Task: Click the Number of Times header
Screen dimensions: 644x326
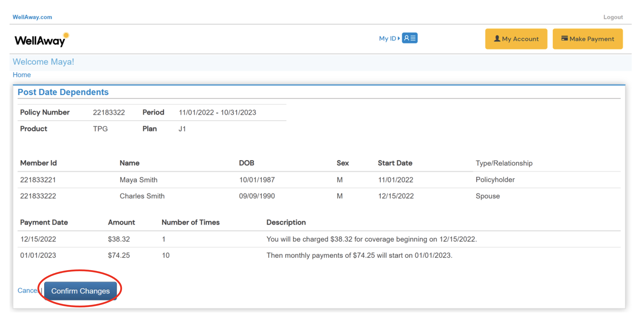Action: (x=190, y=222)
